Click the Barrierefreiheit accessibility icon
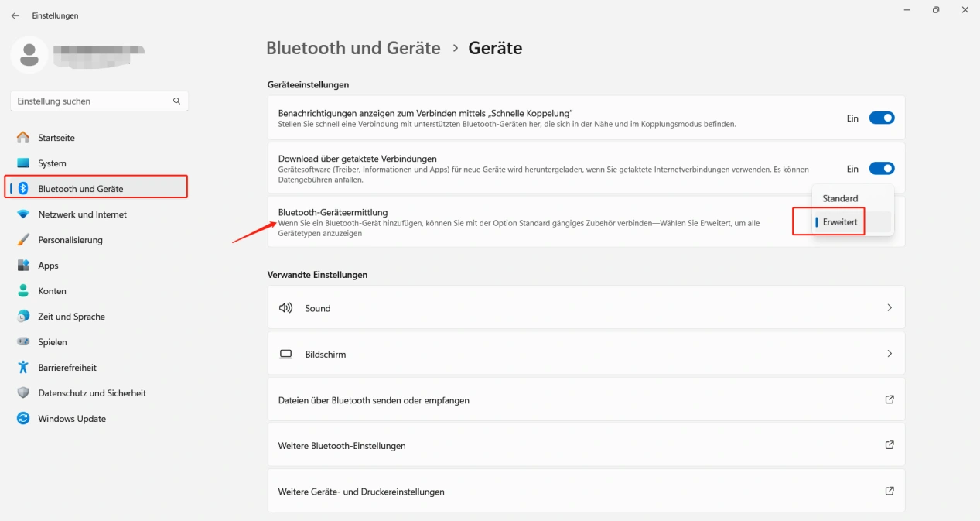Viewport: 980px width, 521px height. 23,368
